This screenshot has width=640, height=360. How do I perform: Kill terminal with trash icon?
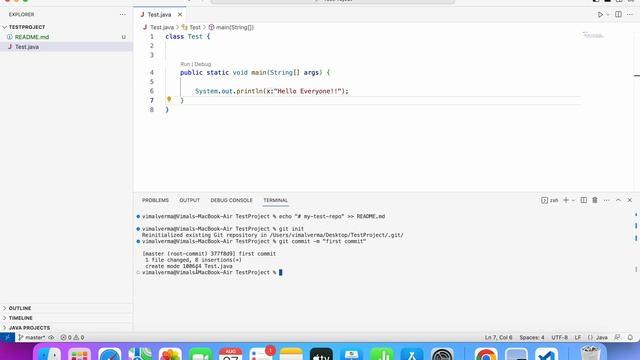[x=595, y=200]
